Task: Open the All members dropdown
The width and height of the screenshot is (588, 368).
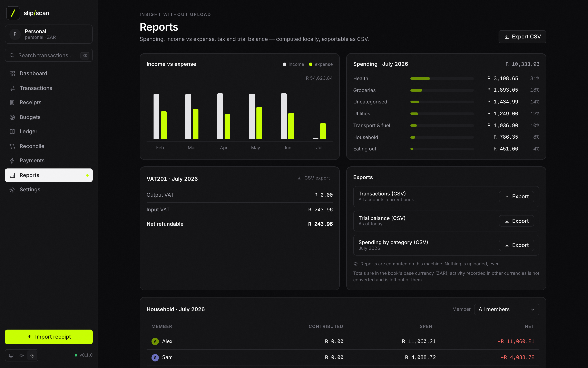Action: point(507,309)
